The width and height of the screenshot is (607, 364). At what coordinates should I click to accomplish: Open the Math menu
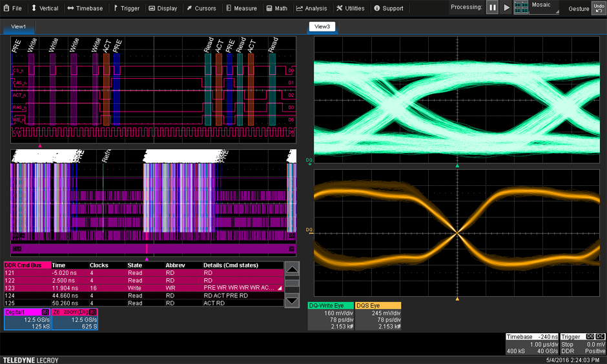coord(276,8)
